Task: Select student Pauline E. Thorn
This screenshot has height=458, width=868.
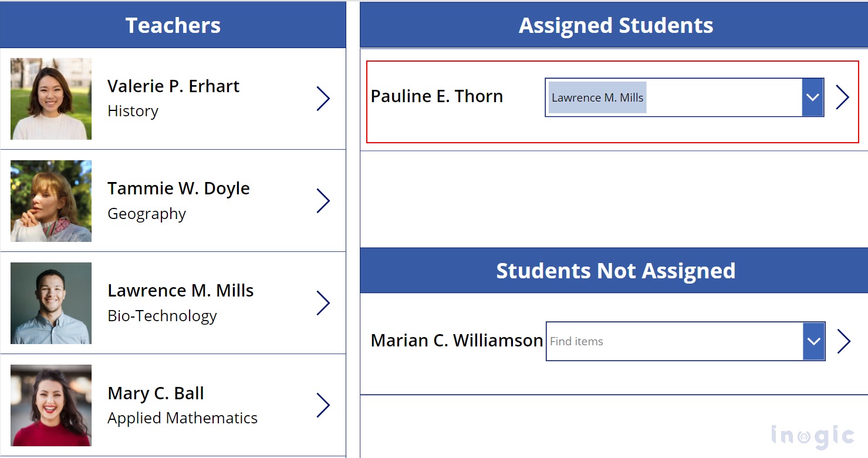Action: click(x=437, y=96)
